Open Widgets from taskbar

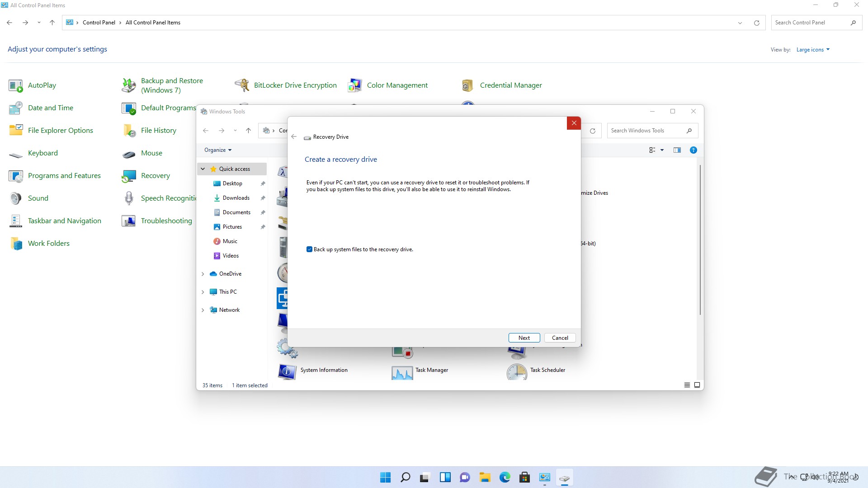[x=445, y=477]
